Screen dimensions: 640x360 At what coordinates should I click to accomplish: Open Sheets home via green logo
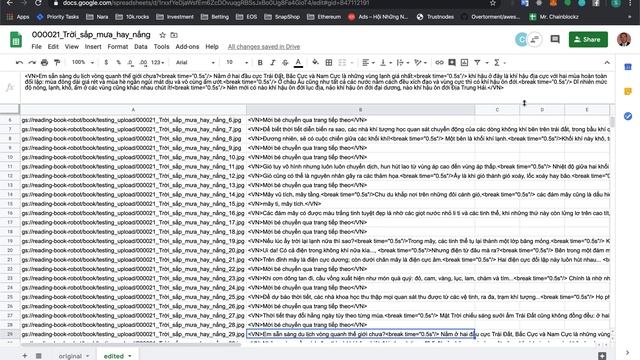pyautogui.click(x=16, y=40)
